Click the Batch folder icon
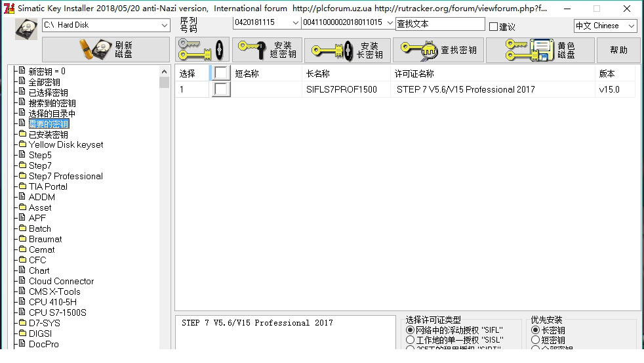The width and height of the screenshot is (644, 363). click(22, 228)
